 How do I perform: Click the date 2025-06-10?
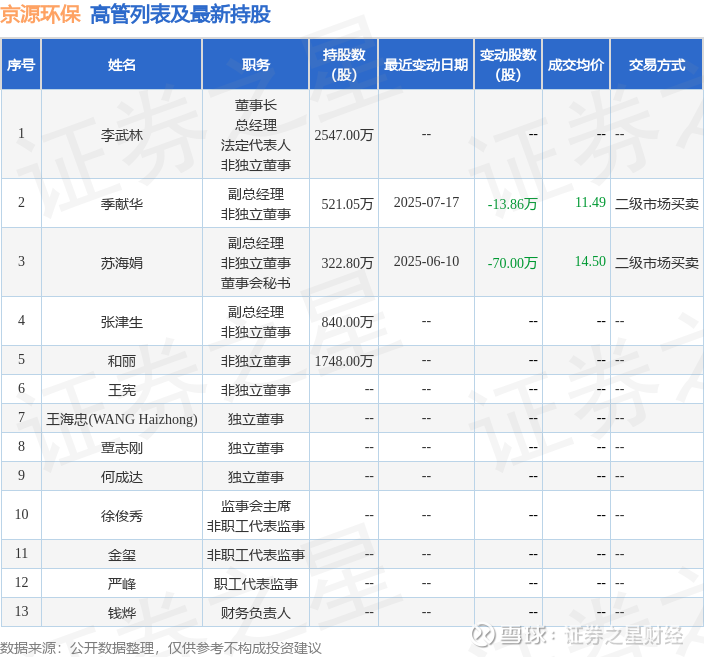click(426, 261)
